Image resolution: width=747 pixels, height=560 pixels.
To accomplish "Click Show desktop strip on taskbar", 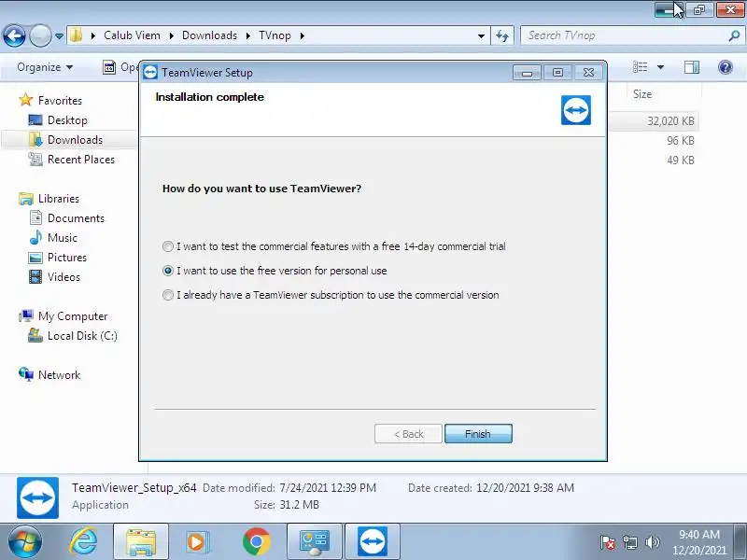I will click(740, 541).
